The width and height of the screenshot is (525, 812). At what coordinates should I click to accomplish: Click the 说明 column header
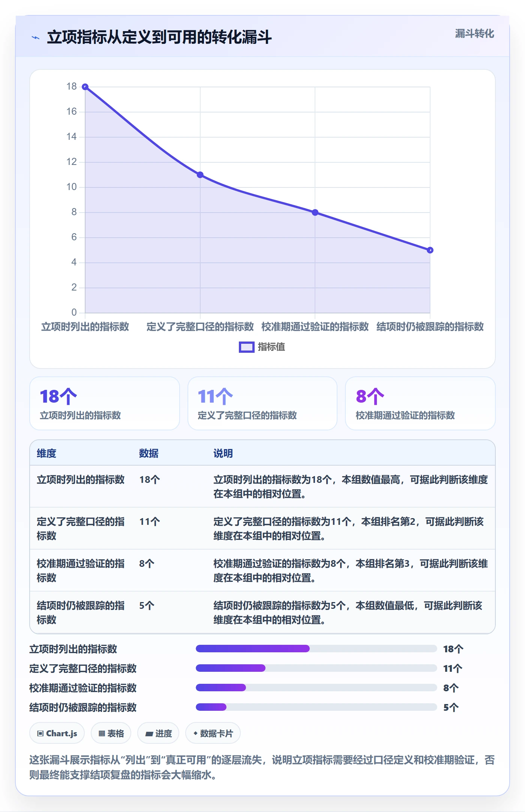pos(223,453)
